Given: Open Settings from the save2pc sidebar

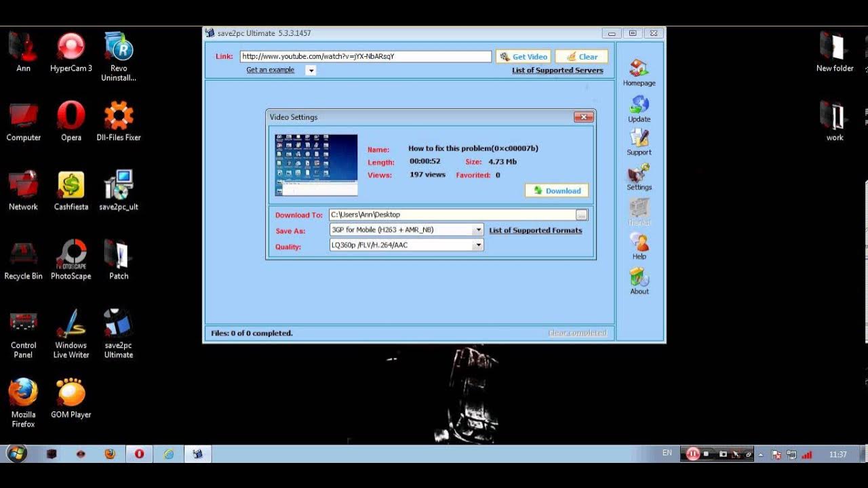Looking at the screenshot, I should click(x=639, y=178).
